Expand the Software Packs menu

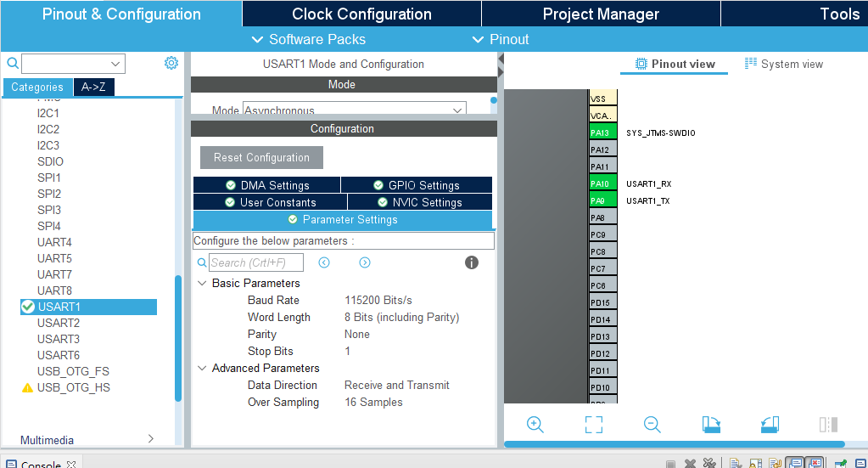coord(309,39)
